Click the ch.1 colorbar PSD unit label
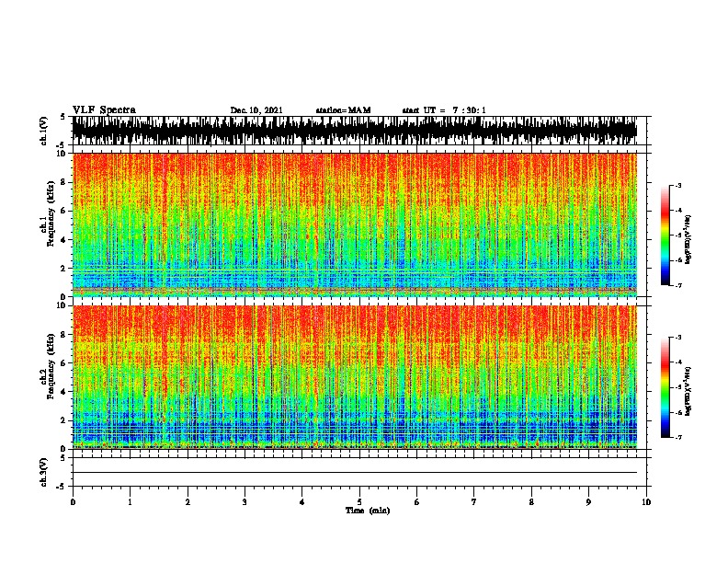Image resolution: width=728 pixels, height=563 pixels. [x=688, y=239]
